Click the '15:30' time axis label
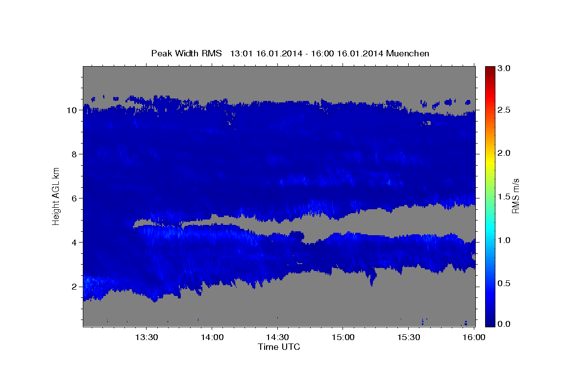 408,338
